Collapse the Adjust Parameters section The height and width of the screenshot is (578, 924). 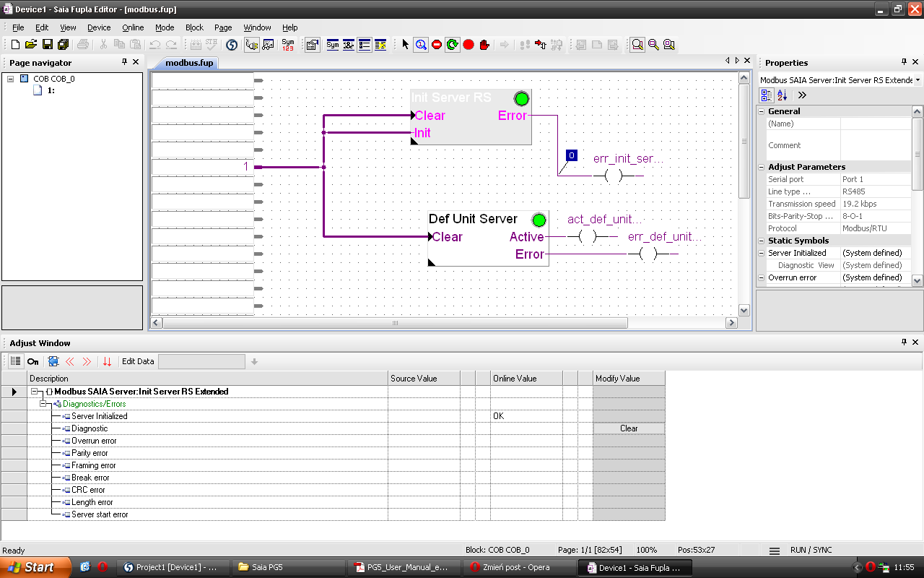761,167
